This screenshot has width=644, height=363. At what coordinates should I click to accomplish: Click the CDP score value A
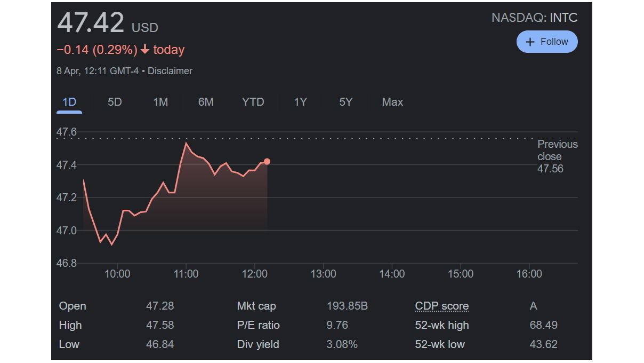tap(533, 306)
